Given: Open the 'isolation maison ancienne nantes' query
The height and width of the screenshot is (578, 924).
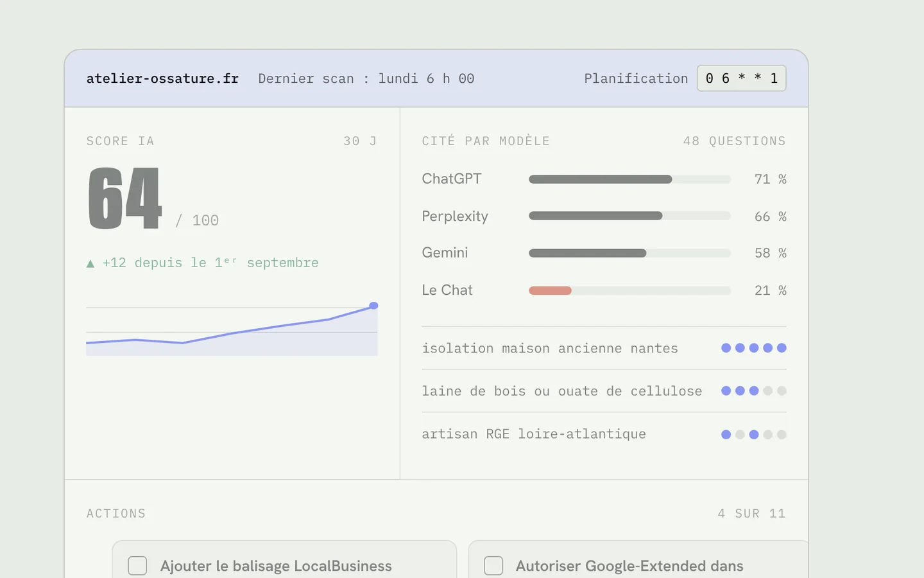Looking at the screenshot, I should pyautogui.click(x=604, y=348).
